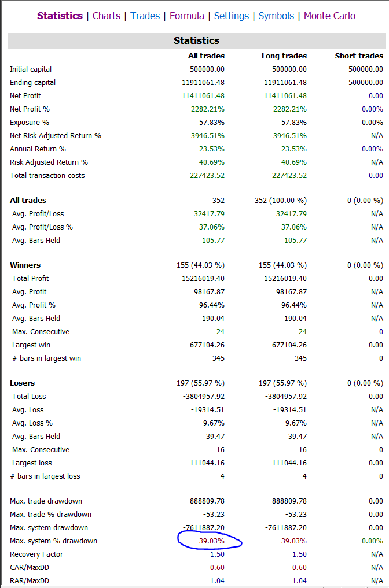Image resolution: width=389 pixels, height=588 pixels.
Task: Click All trades Risk Adjusted Return 40.69%
Action: 212,162
